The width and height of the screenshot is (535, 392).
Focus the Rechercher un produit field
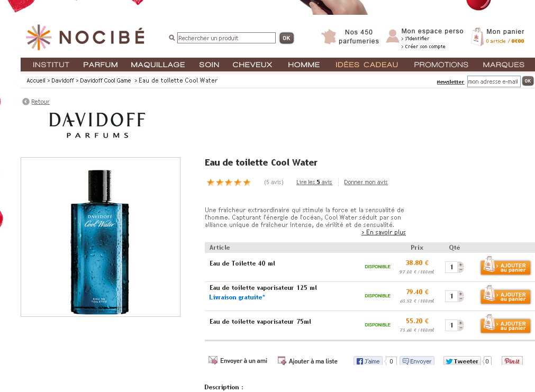[226, 38]
